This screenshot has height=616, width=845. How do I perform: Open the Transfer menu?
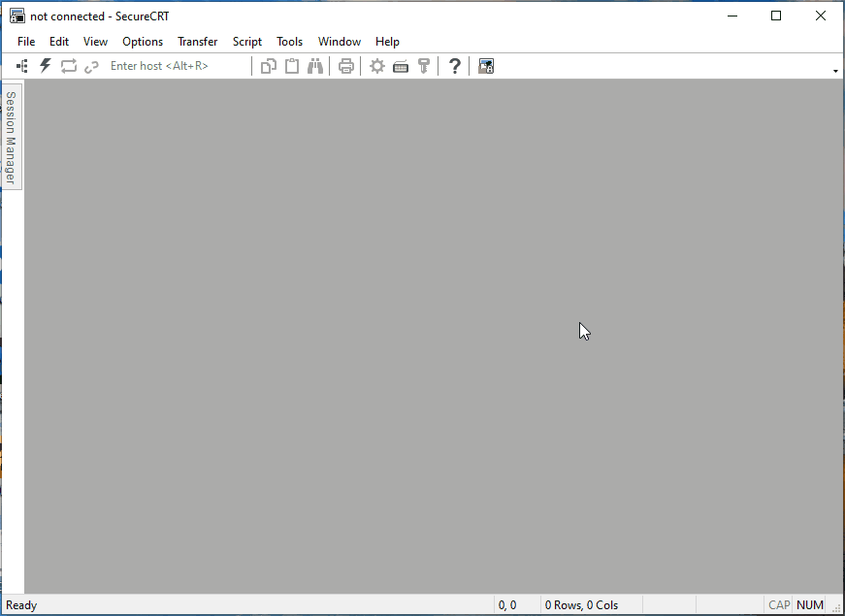tap(197, 42)
